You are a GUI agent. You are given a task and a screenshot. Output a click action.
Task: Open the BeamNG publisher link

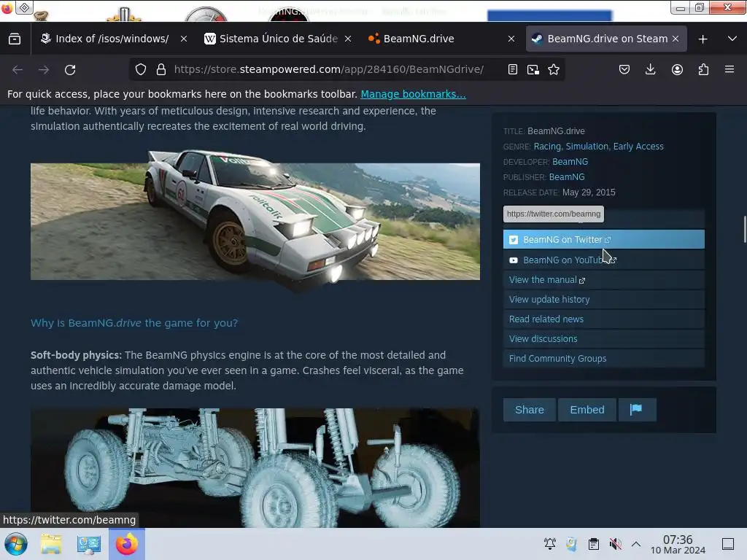566,177
